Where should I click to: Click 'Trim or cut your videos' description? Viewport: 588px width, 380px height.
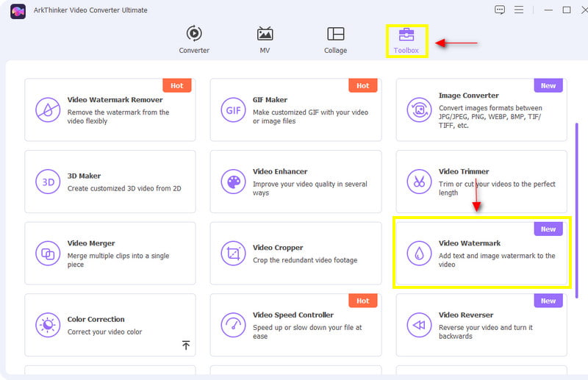pos(497,188)
